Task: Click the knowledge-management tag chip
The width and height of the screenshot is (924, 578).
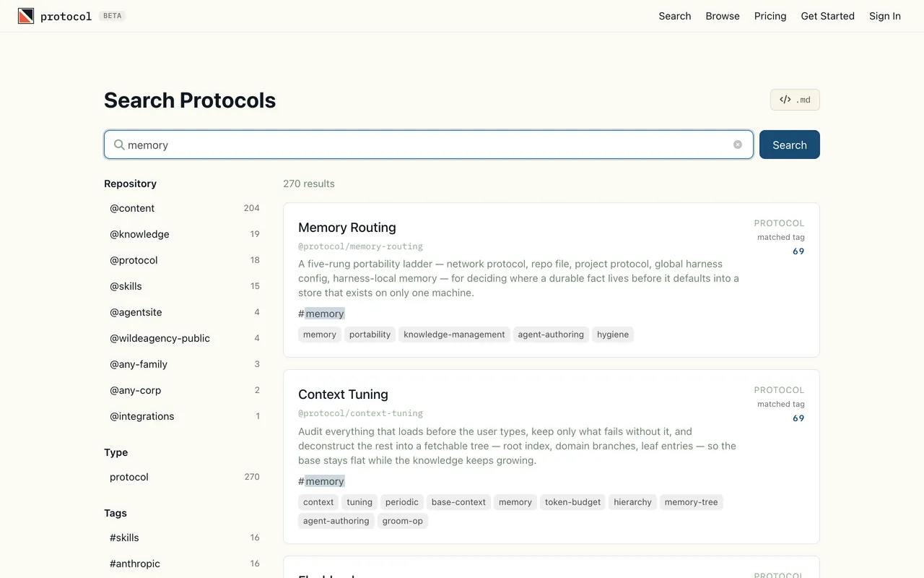Action: (454, 335)
